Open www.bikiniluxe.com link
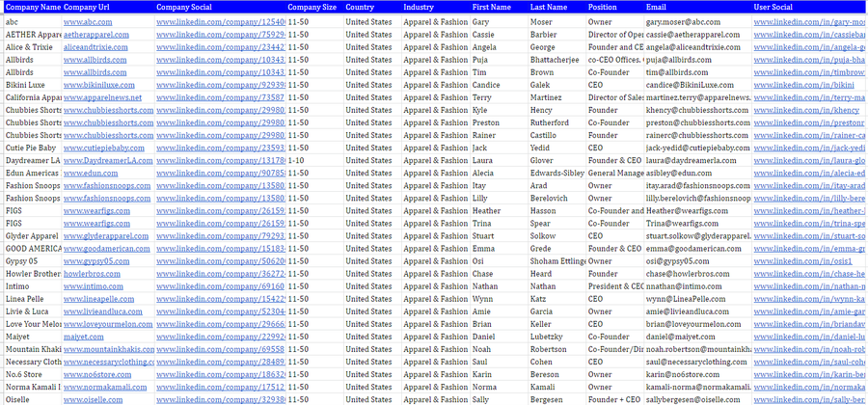 pos(98,85)
